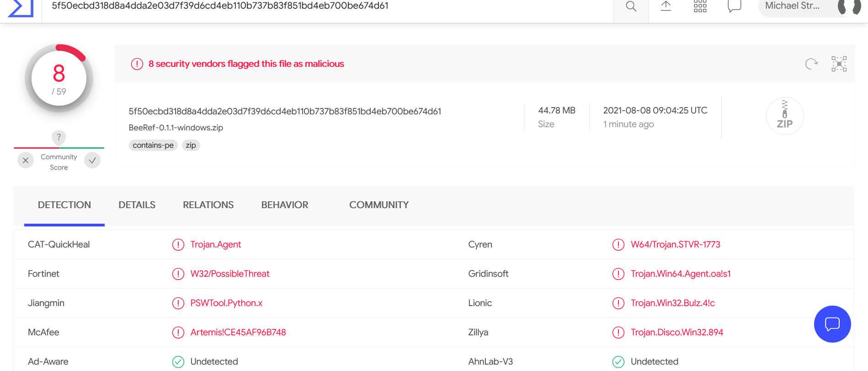Vote file as malicious with X
The height and width of the screenshot is (371, 868).
coord(26,161)
